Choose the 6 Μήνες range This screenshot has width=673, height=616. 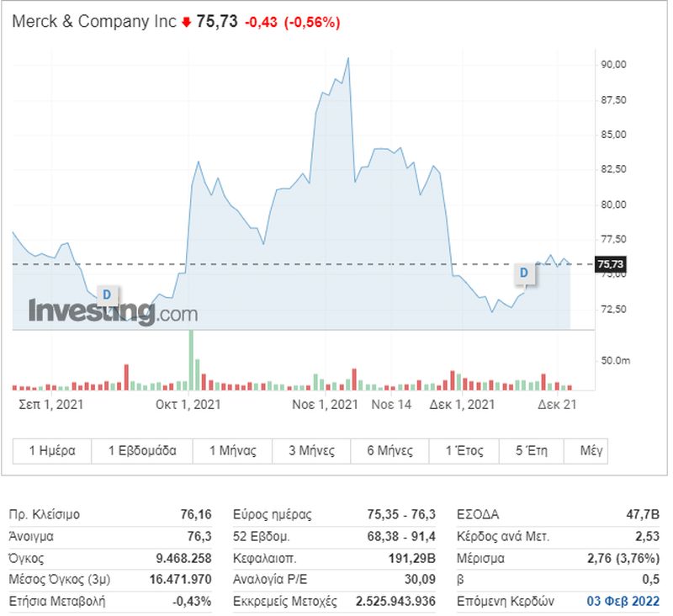point(389,451)
